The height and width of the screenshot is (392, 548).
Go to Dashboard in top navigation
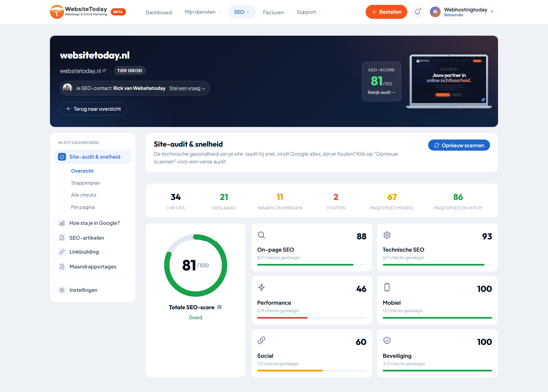pos(159,12)
